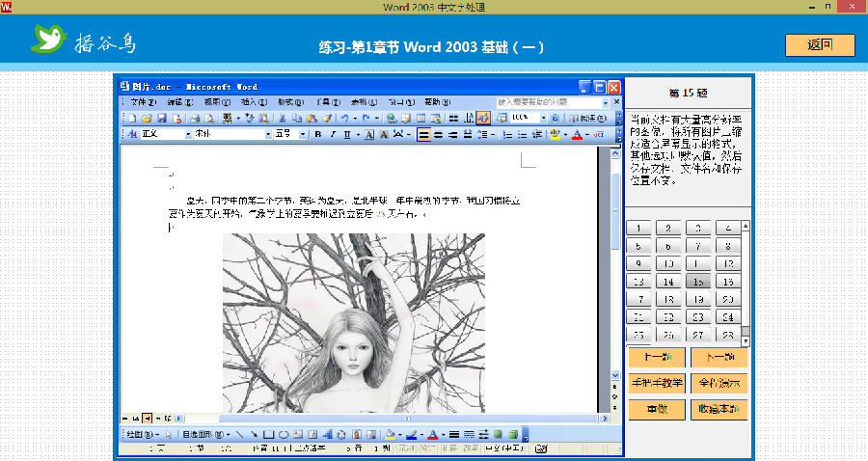Select the Rectangle shape tool
This screenshot has height=461, width=868.
tap(268, 434)
